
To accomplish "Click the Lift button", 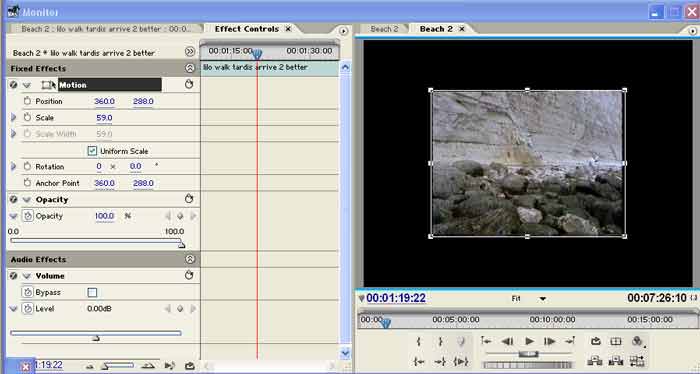I will [595, 361].
